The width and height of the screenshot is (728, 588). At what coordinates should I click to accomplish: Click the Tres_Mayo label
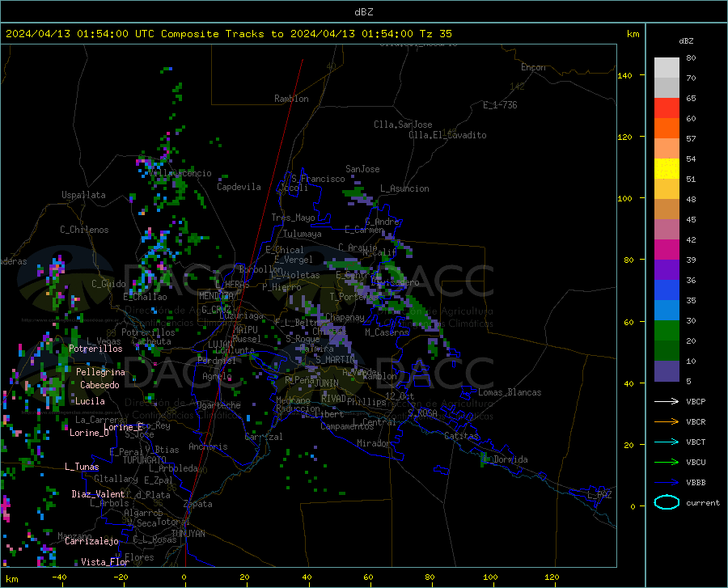294,218
